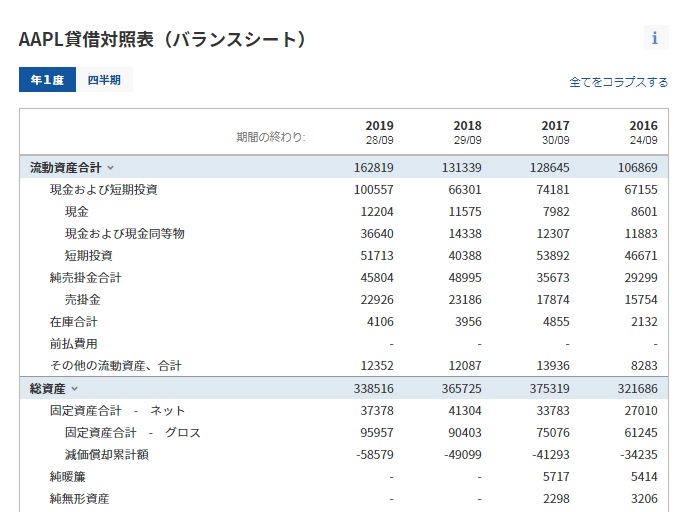Image resolution: width=683 pixels, height=512 pixels.
Task: Click the accumulated depreciation value -58579
Action: pos(375,454)
